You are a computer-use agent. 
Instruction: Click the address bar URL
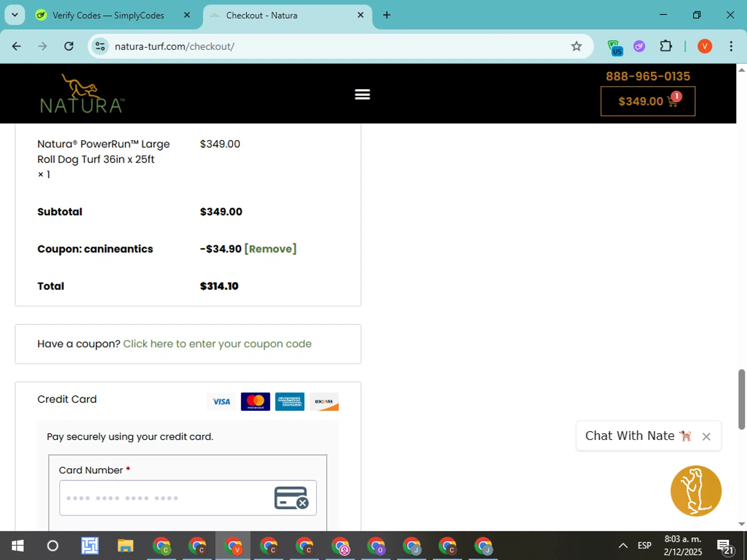pyautogui.click(x=174, y=46)
